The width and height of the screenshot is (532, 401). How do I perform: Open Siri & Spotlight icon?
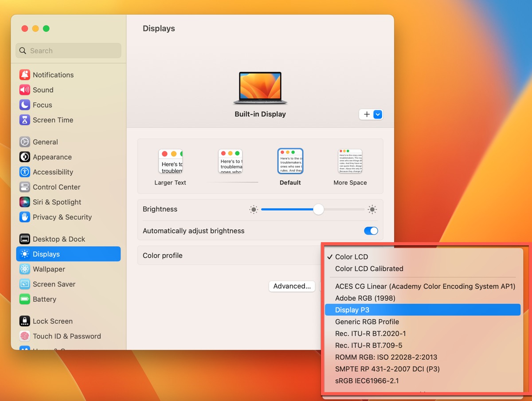[x=25, y=202]
